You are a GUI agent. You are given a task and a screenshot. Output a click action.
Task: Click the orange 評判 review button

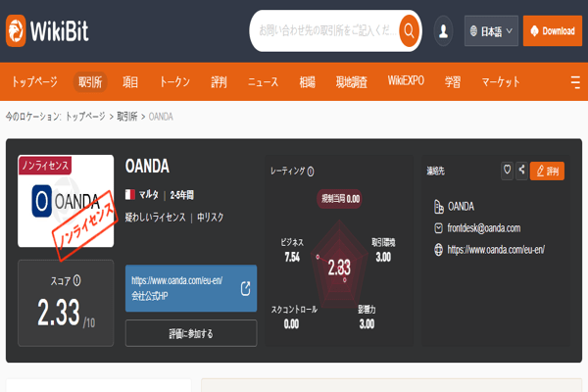[547, 171]
